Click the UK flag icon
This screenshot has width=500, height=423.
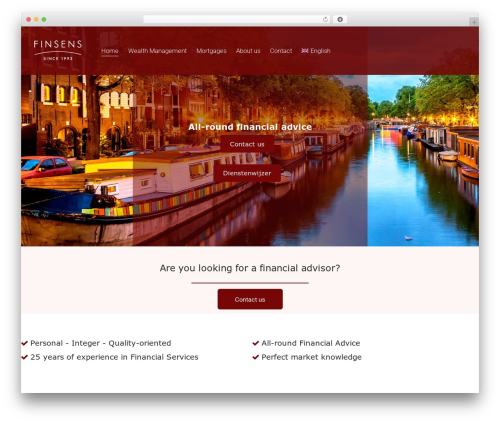305,51
